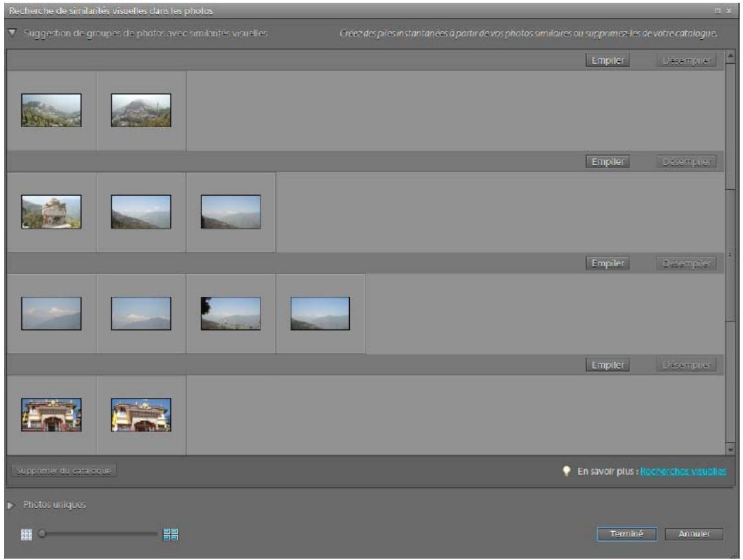Click the Supprimer du catalogue button

click(63, 471)
